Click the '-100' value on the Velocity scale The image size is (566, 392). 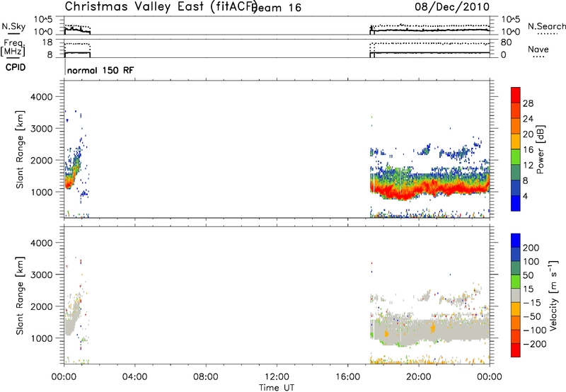pyautogui.click(x=535, y=330)
